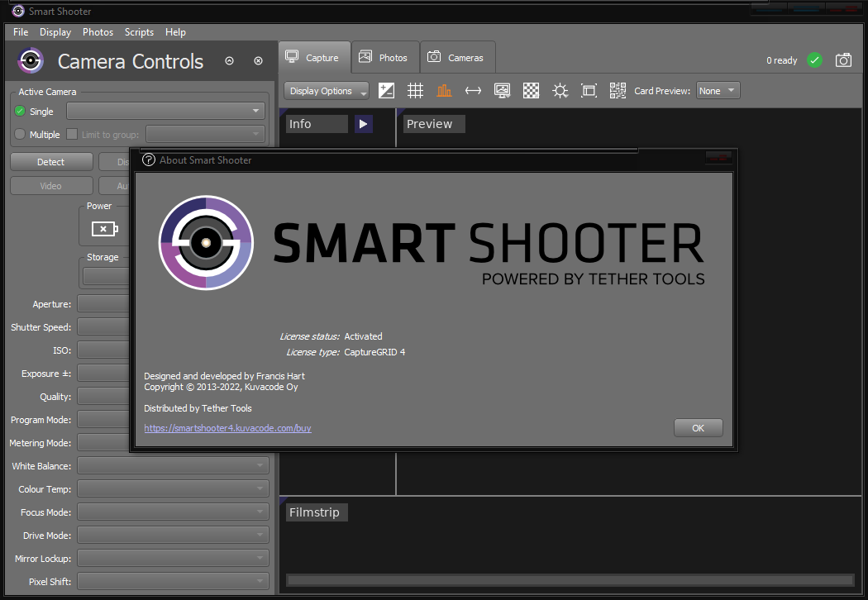Open the Photos menu in the menu bar

(98, 32)
